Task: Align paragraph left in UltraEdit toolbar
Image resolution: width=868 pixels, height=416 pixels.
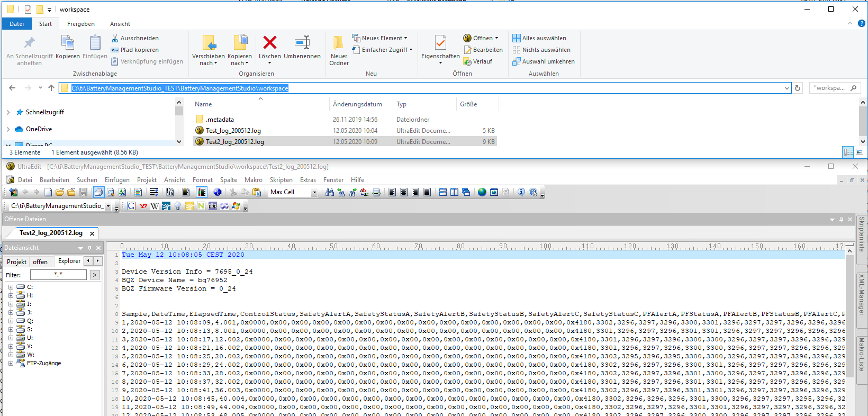Action: tap(392, 192)
